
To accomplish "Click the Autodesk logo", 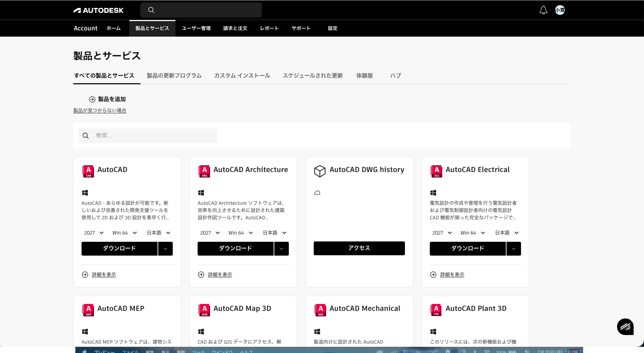I will pyautogui.click(x=98, y=10).
